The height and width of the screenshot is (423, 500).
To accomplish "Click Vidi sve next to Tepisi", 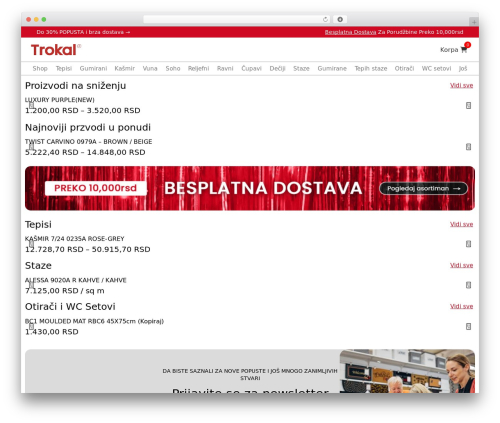I will coord(461,224).
